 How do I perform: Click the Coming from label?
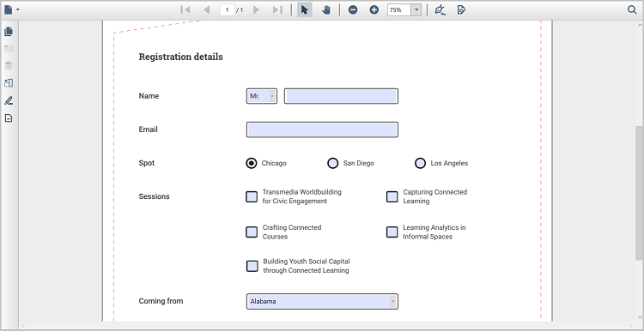161,301
